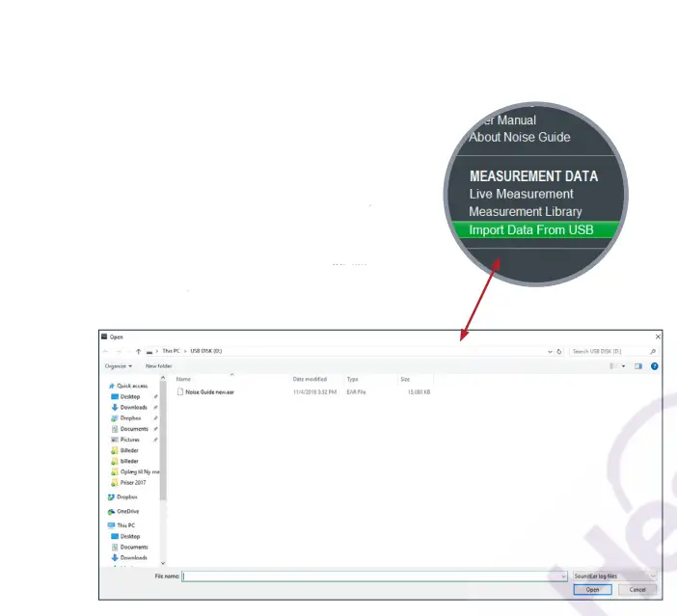This screenshot has height=616, width=677.
Task: Click the back navigation arrow in Open dialog
Action: 105,352
